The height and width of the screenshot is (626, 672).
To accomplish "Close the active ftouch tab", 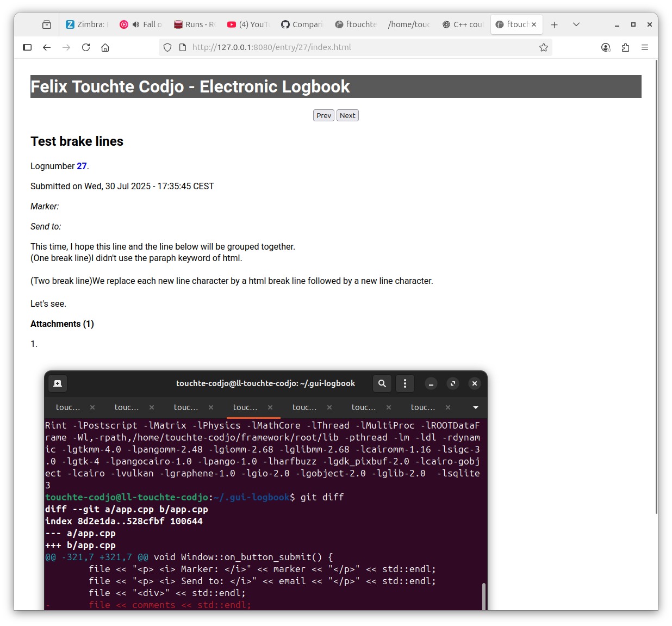I will (534, 24).
